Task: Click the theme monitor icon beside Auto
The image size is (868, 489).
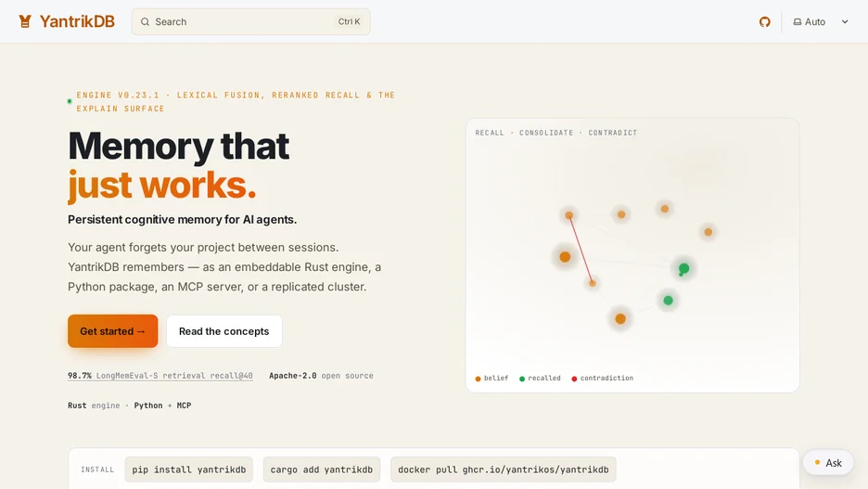Action: (x=798, y=21)
